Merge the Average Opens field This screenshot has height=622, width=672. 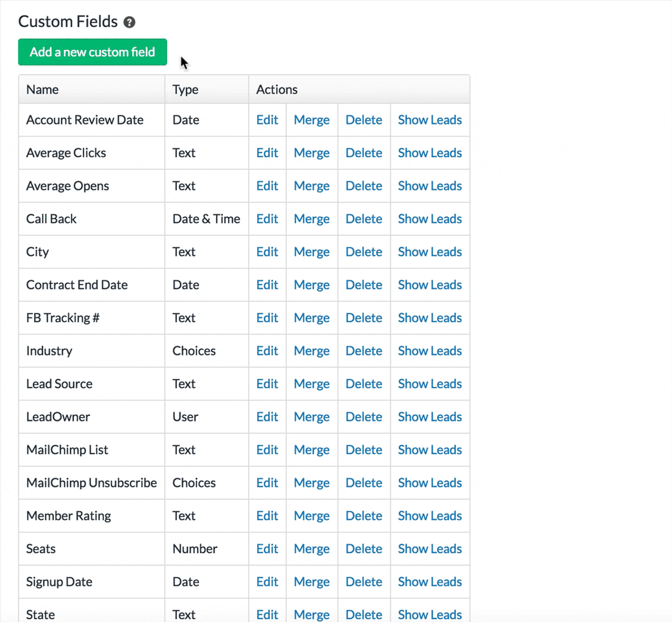click(x=312, y=186)
